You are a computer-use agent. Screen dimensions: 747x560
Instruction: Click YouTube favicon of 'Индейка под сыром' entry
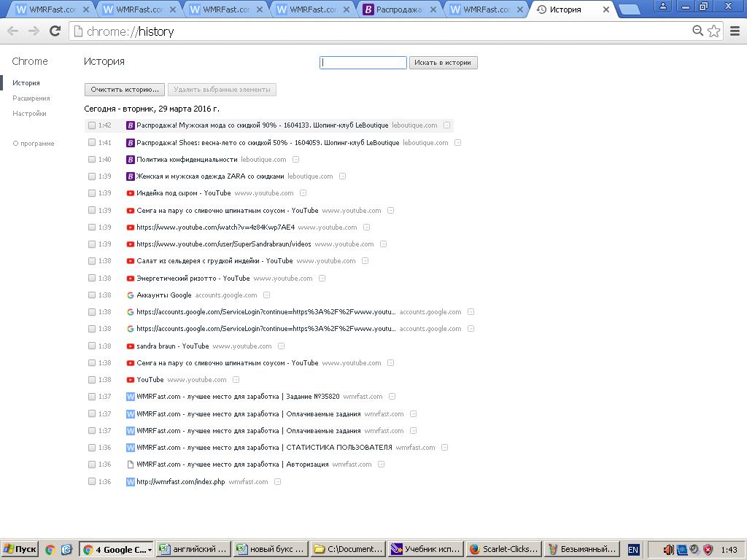click(130, 193)
